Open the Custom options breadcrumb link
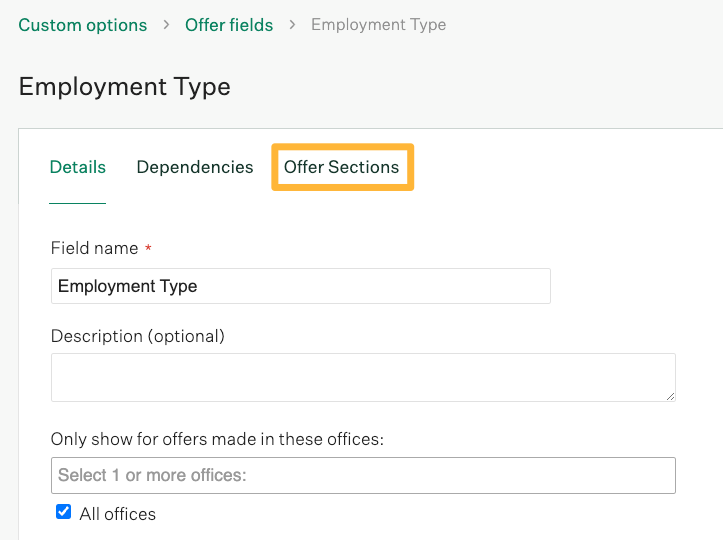723x540 pixels. tap(82, 25)
